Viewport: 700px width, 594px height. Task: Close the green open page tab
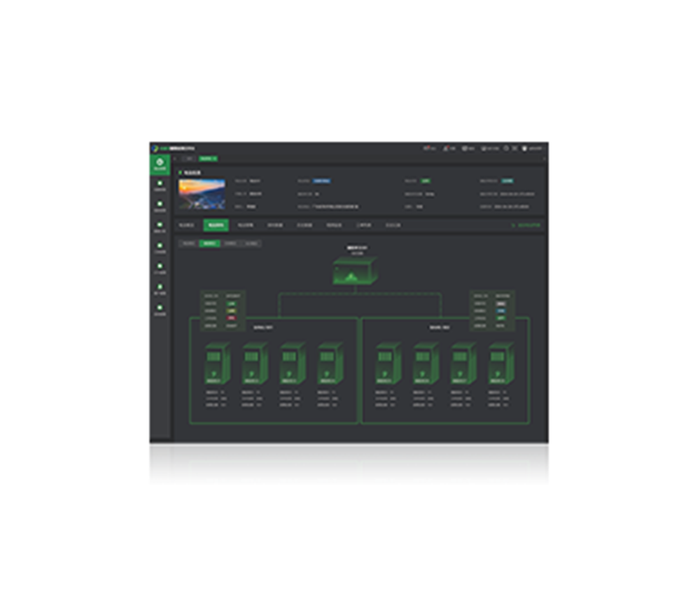click(x=216, y=159)
